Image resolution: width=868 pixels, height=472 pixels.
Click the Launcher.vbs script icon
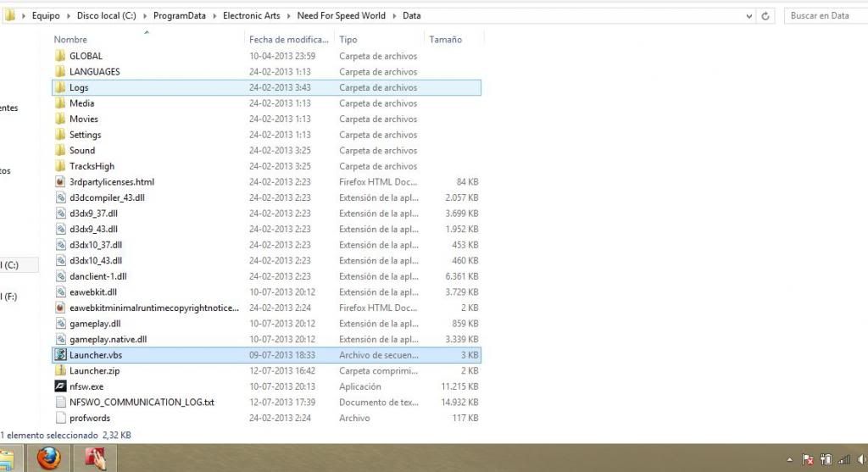click(60, 355)
